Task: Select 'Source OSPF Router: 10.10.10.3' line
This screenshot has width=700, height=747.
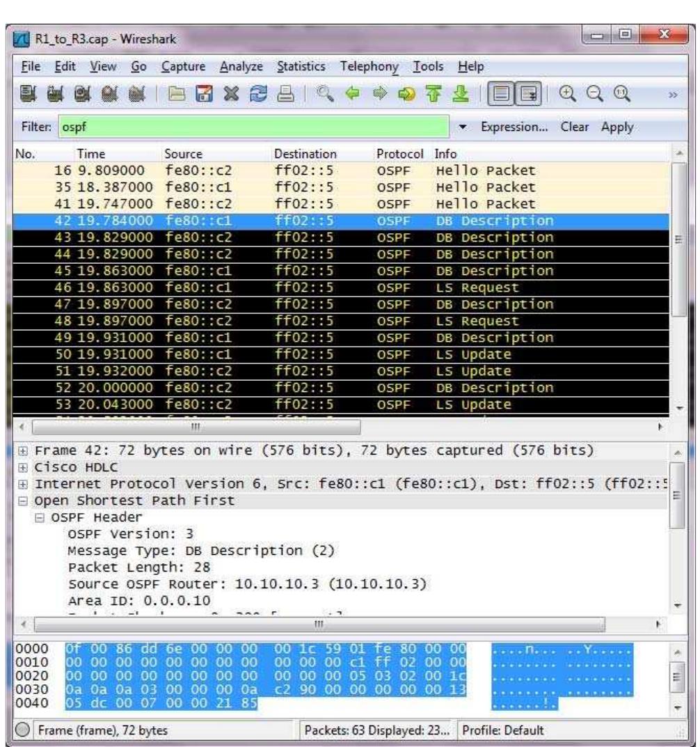Action: point(247,584)
